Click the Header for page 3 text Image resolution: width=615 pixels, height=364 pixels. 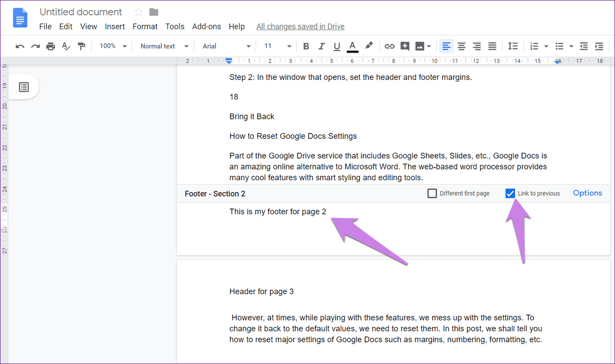tap(262, 292)
